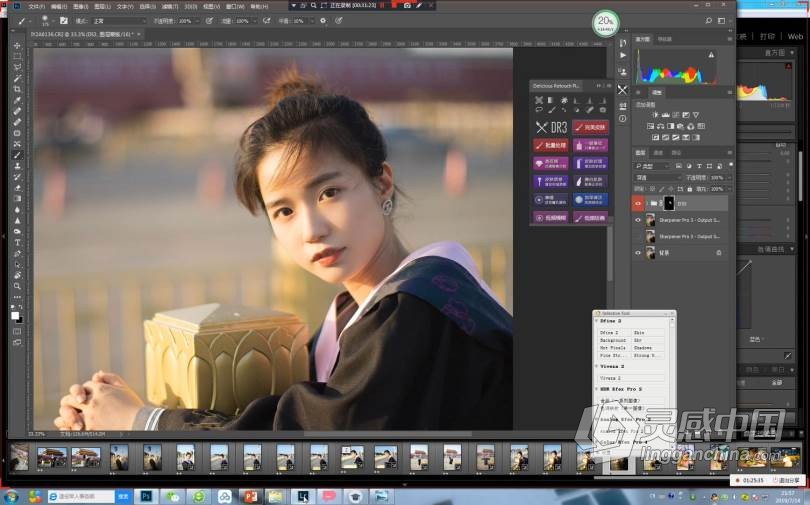Click the DR3 logo button
The width and height of the screenshot is (810, 505).
pos(551,127)
